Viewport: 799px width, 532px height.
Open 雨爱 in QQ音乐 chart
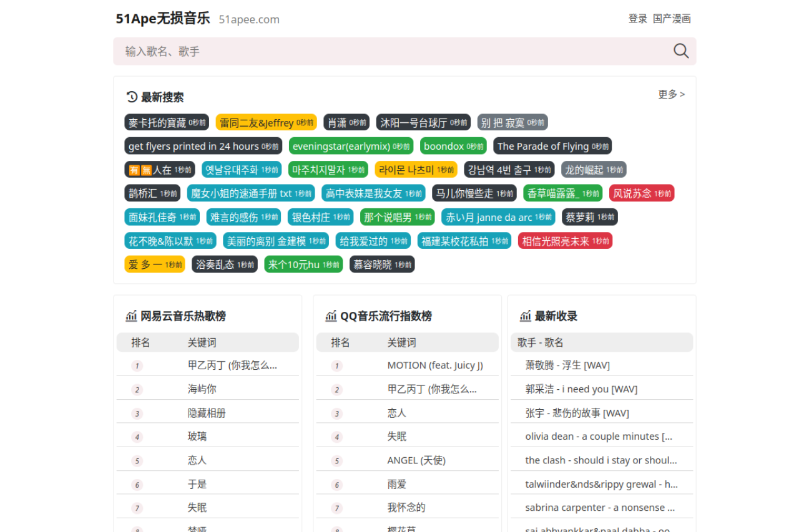pyautogui.click(x=397, y=484)
